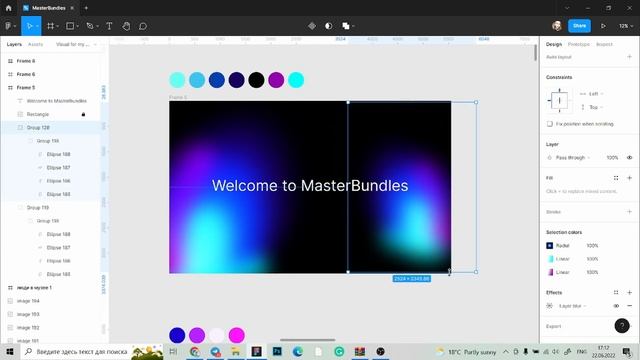Viewport: 640px width, 360px height.
Task: Click the Present play button
Action: point(603,26)
